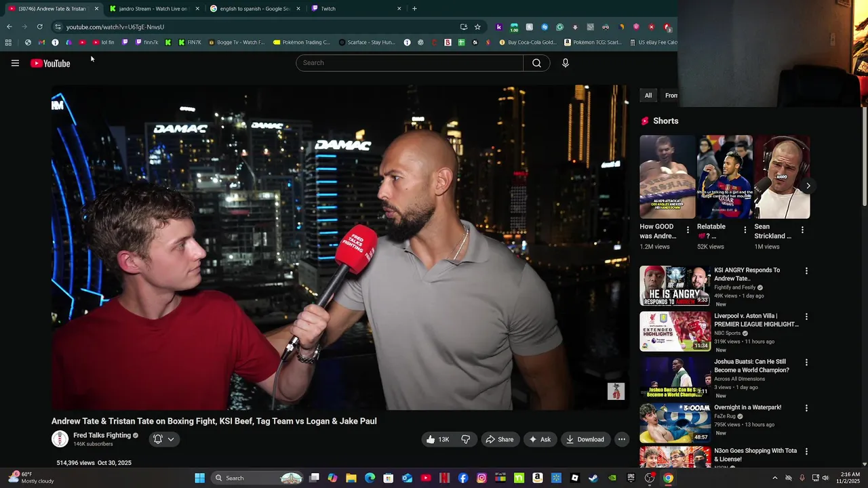
Task: Switch to the jandro Stream Kick tab
Action: coord(153,9)
